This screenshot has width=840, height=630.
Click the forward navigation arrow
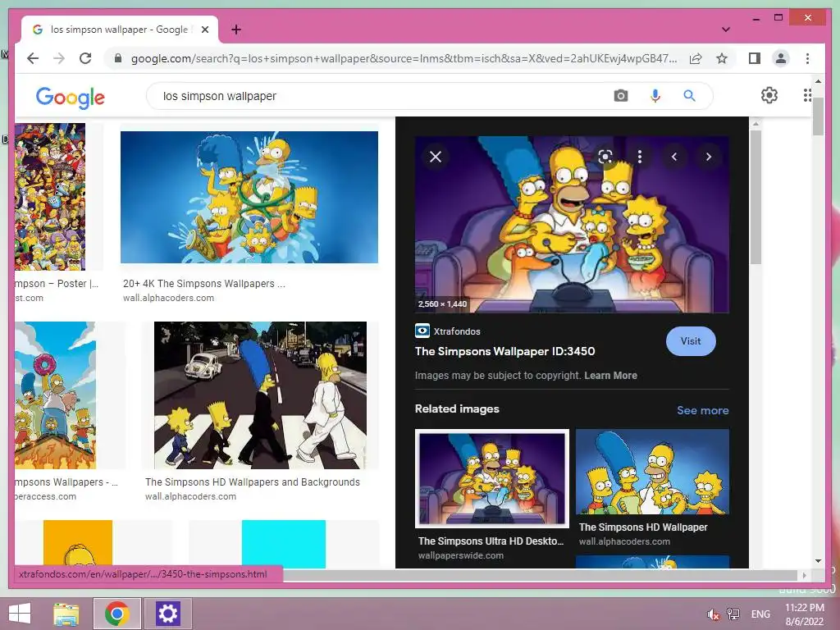click(59, 58)
